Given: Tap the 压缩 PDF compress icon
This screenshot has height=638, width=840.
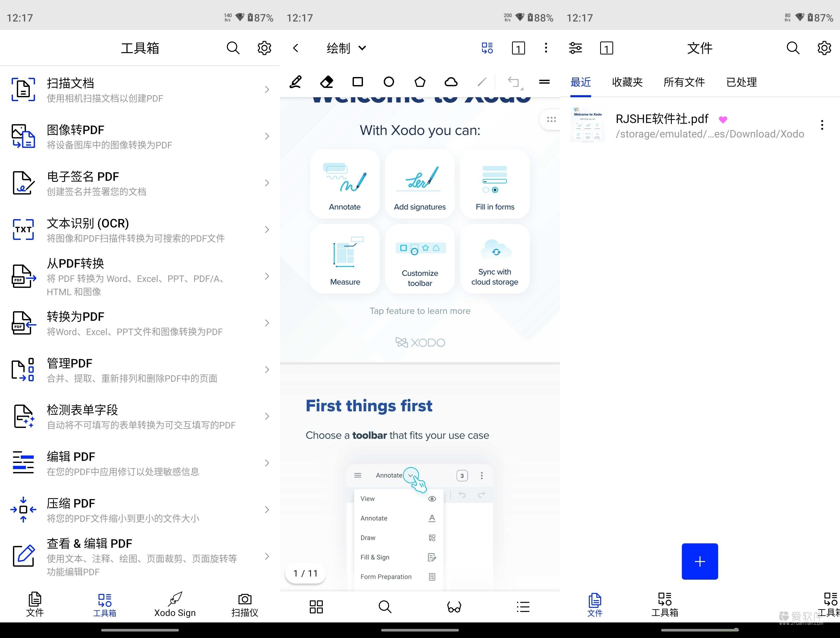Looking at the screenshot, I should (23, 510).
